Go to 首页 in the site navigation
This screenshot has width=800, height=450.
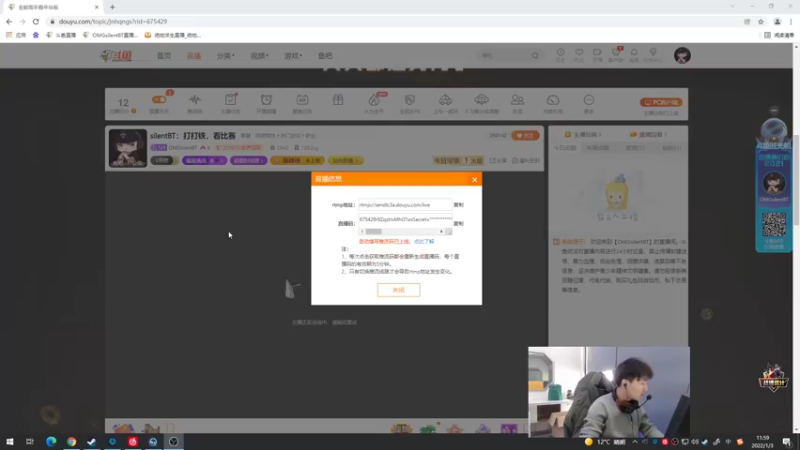(164, 56)
